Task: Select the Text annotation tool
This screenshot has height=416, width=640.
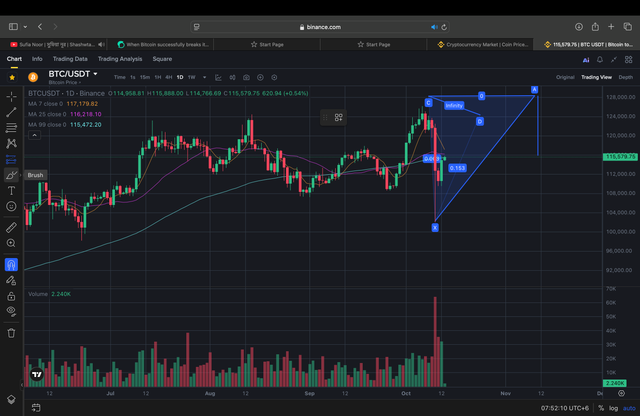Action: tap(11, 191)
